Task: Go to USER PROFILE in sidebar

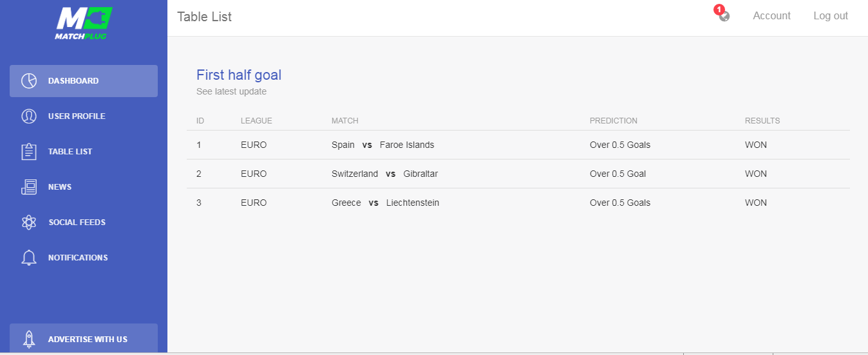Action: (84, 116)
